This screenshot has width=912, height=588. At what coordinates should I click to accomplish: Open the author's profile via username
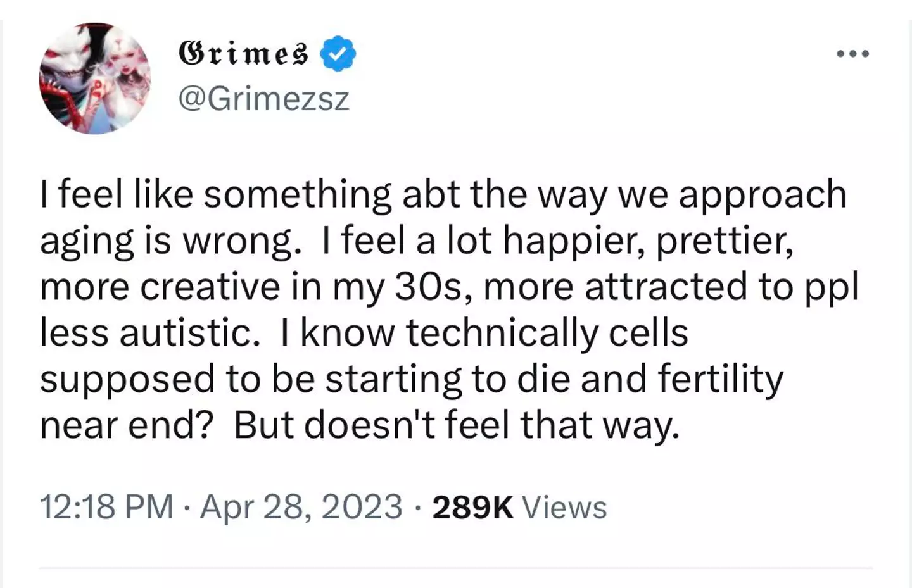(x=264, y=99)
